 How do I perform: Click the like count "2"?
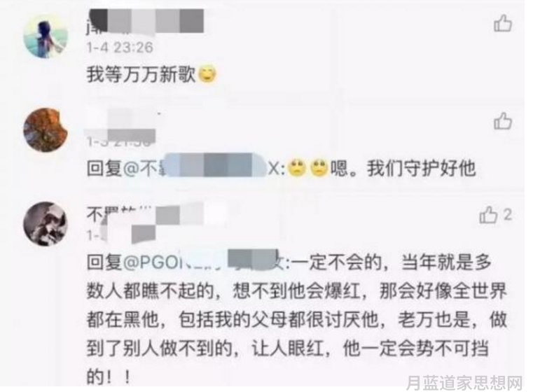(507, 215)
